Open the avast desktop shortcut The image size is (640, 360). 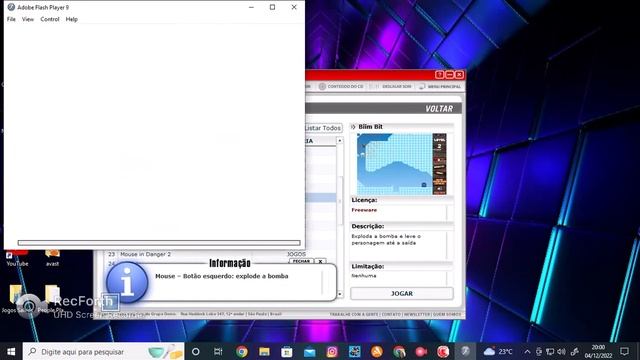52,258
